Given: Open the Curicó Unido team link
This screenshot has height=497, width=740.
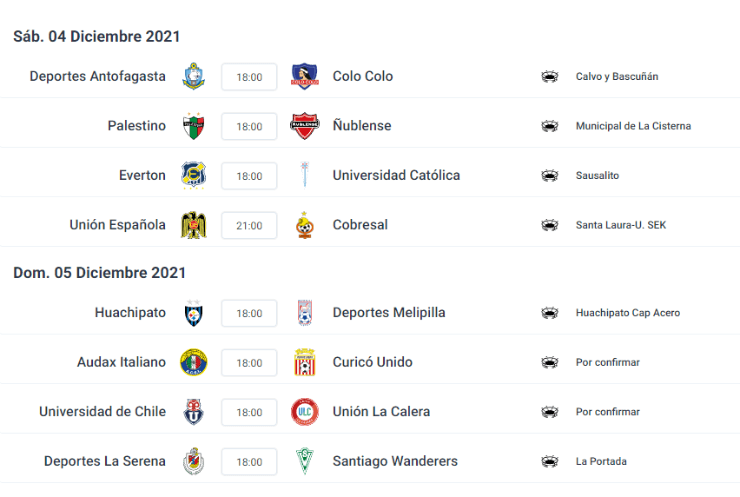Looking at the screenshot, I should [x=372, y=362].
